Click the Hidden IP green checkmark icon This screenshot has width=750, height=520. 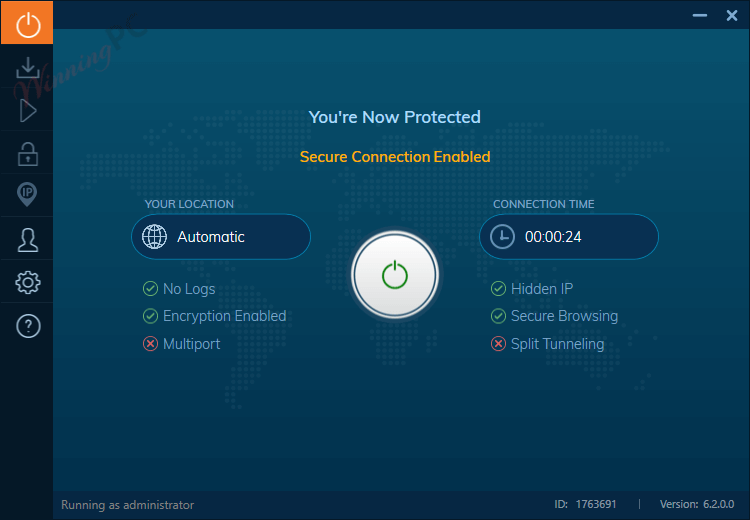(498, 288)
